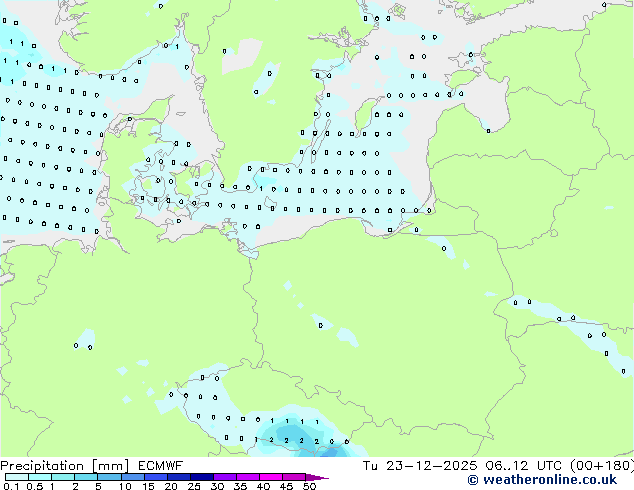Click the '35' legend label
The width and height of the screenshot is (634, 490).
pos(240,486)
